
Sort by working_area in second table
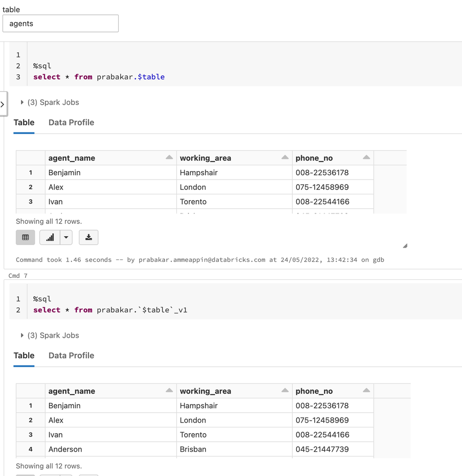(285, 391)
